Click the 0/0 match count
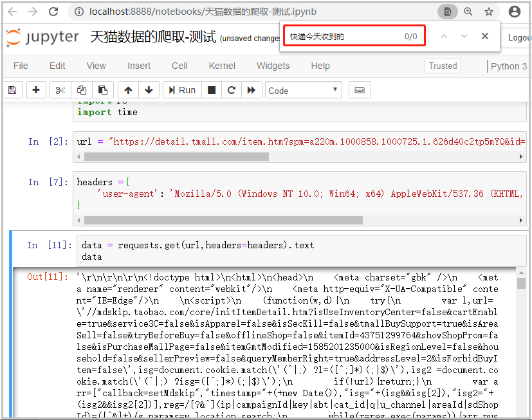 point(410,37)
